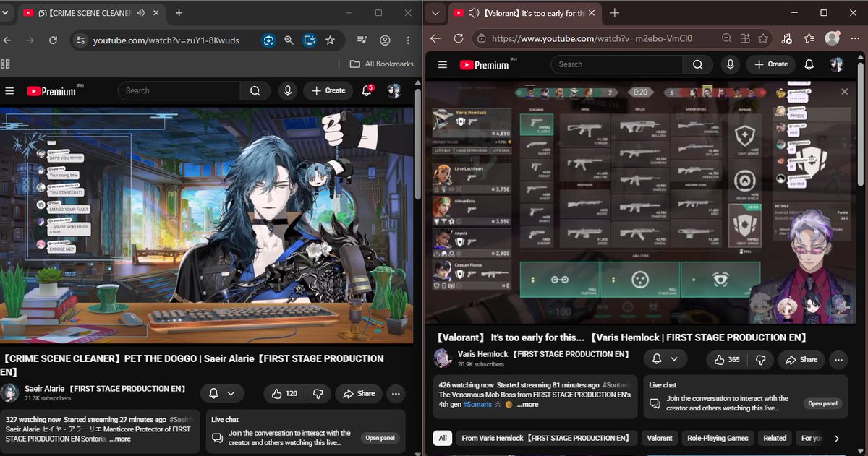Expand Saeir Alarie video description with ...more
Viewport: 868px width, 456px height.
click(119, 439)
